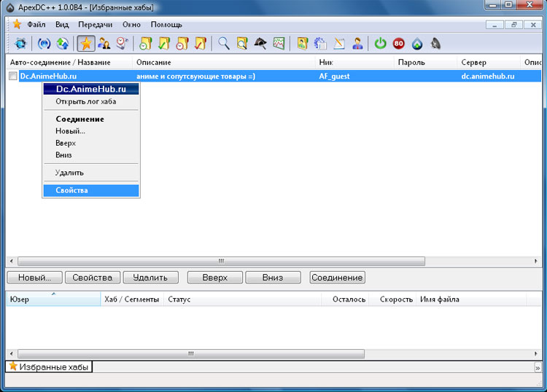Click transfers pane horizontal scrollbar thumb

tap(191, 353)
